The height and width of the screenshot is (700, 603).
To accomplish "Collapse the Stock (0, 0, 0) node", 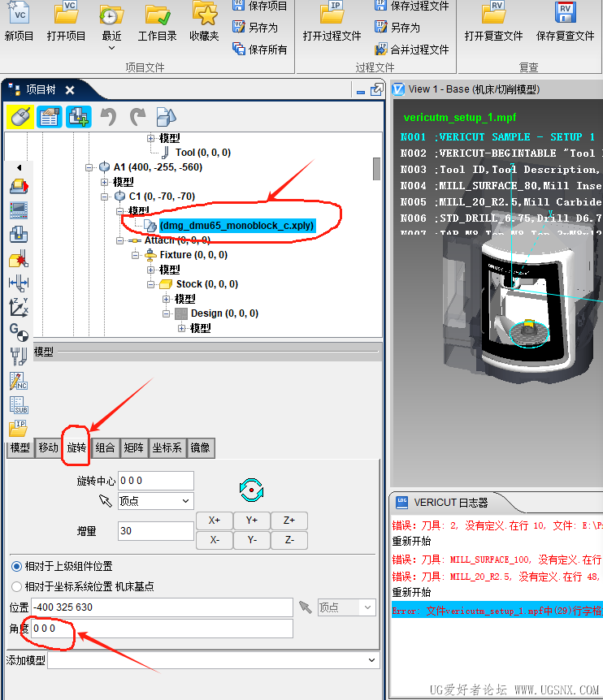I will click(150, 284).
